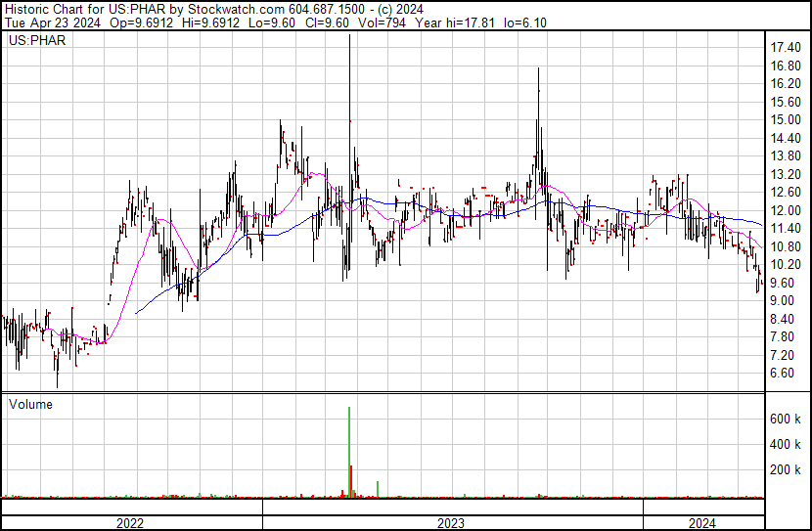The width and height of the screenshot is (812, 531).
Task: Click the start of the blue moving average line
Action: [136, 312]
